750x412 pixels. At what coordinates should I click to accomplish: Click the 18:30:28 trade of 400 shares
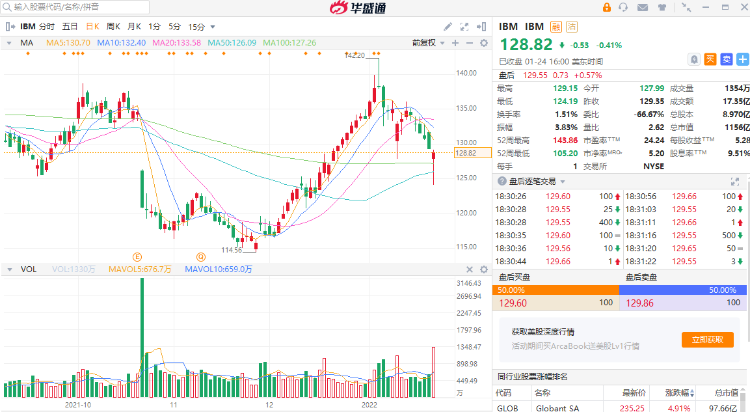pos(558,222)
